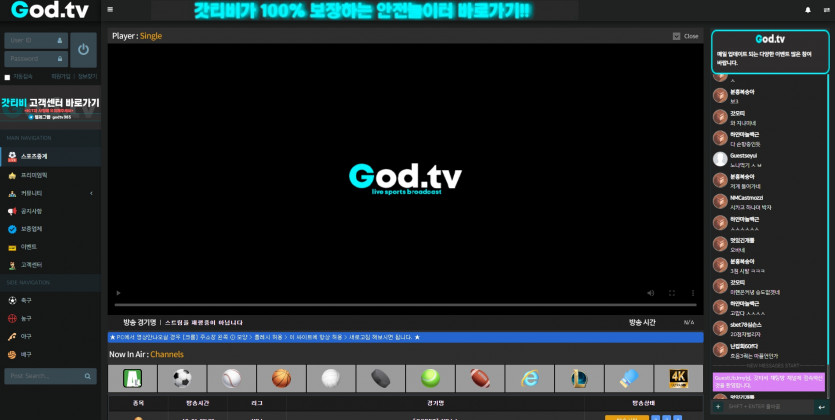Click the 경기명 table column header

coord(435,403)
